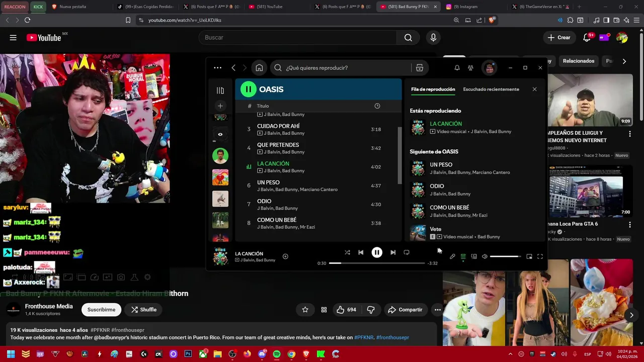Viewport: 644px width, 362px height.
Task: Skip to next track in Spotify
Action: [x=393, y=252]
